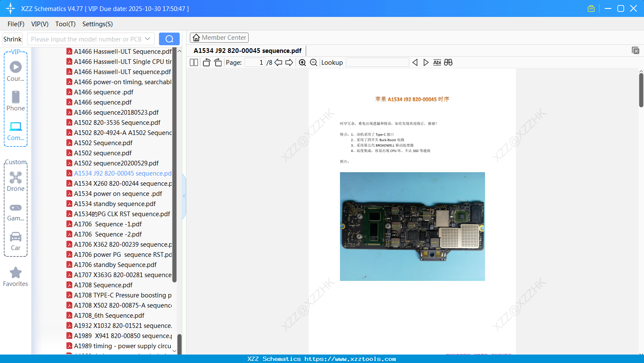Open the Member Center button
The image size is (644, 363).
[219, 38]
